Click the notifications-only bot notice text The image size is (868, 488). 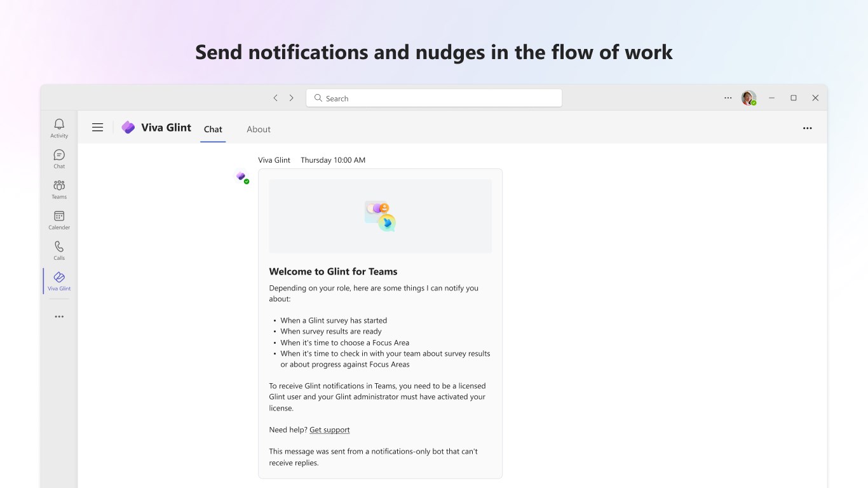pos(373,457)
